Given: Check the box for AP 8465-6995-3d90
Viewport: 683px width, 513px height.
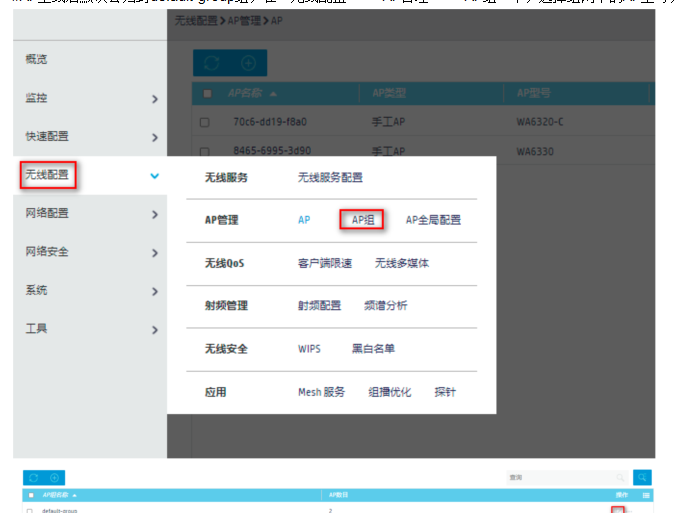Looking at the screenshot, I should tap(204, 152).
